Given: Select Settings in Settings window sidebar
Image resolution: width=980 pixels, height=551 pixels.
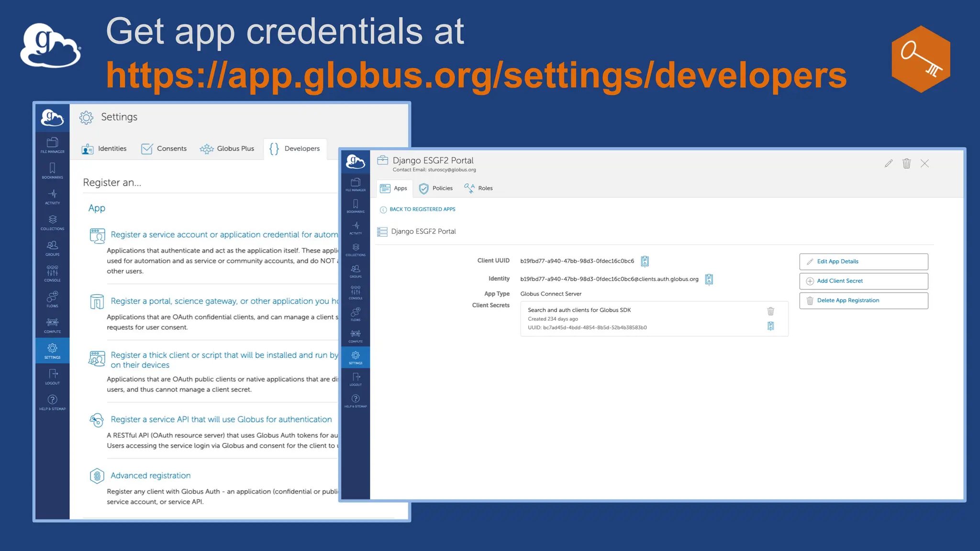Looking at the screenshot, I should tap(52, 351).
